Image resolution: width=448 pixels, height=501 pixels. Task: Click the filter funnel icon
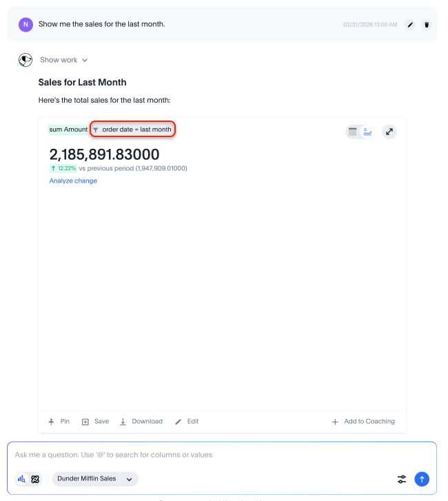click(x=96, y=130)
